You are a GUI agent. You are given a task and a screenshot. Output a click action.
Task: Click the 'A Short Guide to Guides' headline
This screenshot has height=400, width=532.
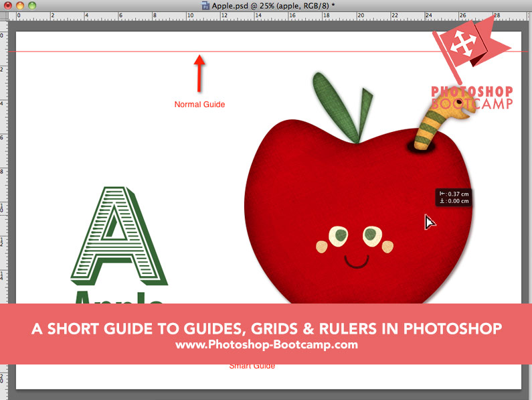click(267, 328)
